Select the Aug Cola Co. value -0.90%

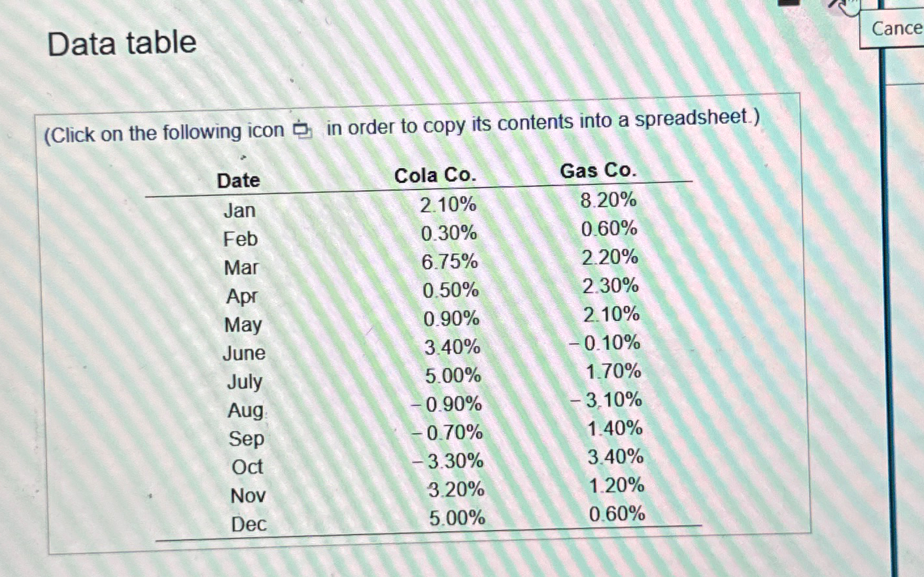[x=447, y=404]
